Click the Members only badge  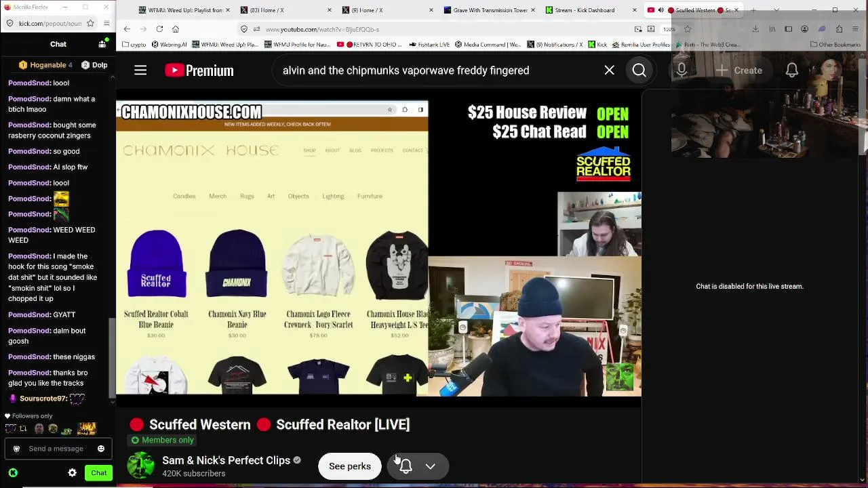[162, 440]
